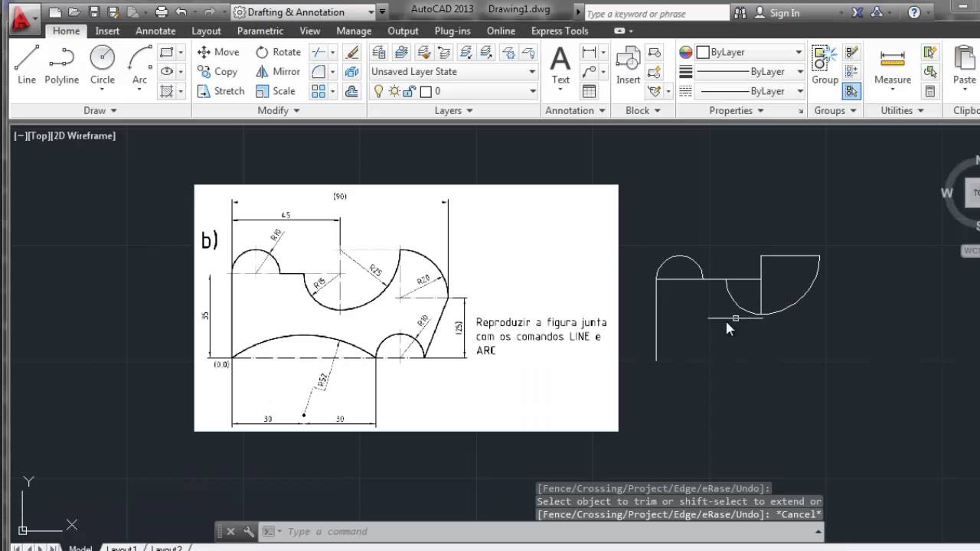
Task: Click the Table annotation icon
Action: (589, 91)
